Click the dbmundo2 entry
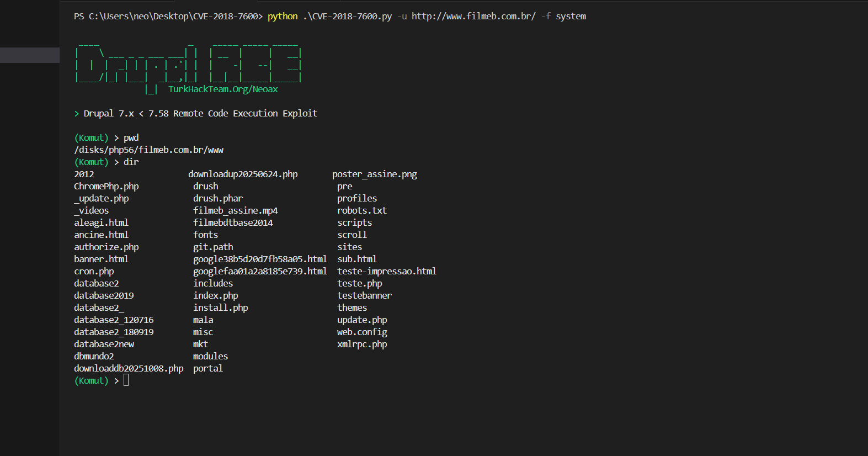This screenshot has height=456, width=868. (94, 357)
